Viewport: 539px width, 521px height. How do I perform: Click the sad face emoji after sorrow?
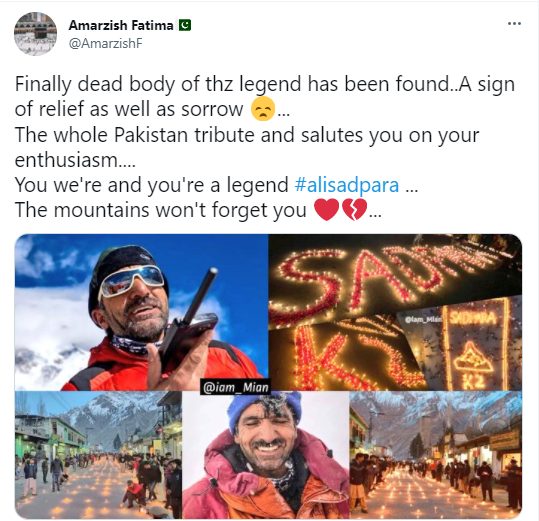coord(263,109)
